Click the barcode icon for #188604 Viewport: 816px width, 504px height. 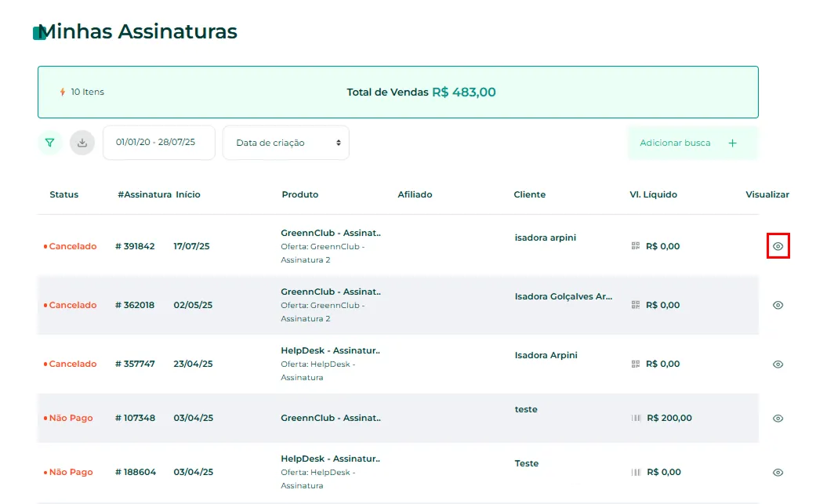click(636, 473)
